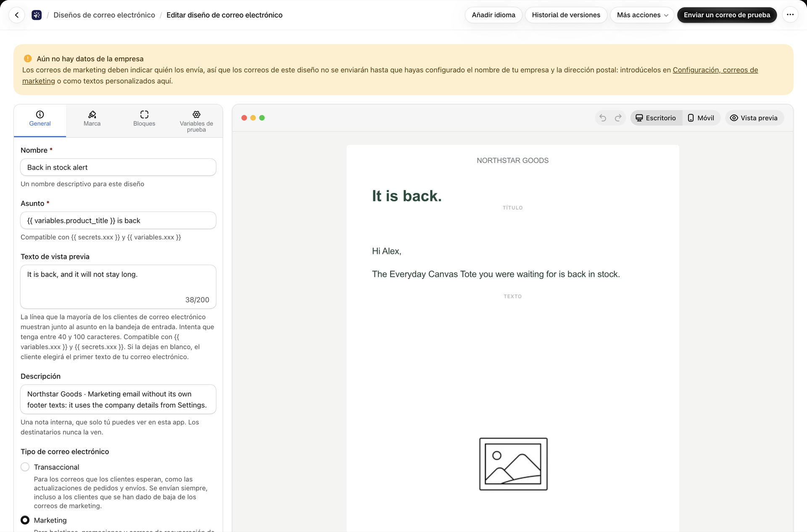Screen dimensions: 807x532
Task: Click the green window dot in preview
Action: coord(262,118)
